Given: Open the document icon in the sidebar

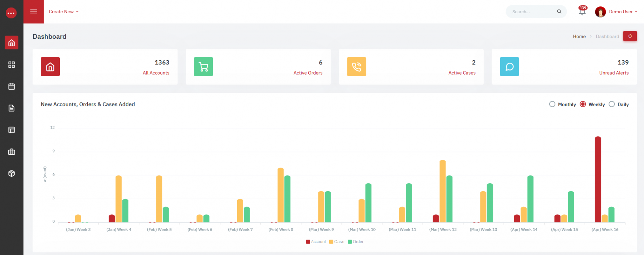Looking at the screenshot, I should 11,108.
